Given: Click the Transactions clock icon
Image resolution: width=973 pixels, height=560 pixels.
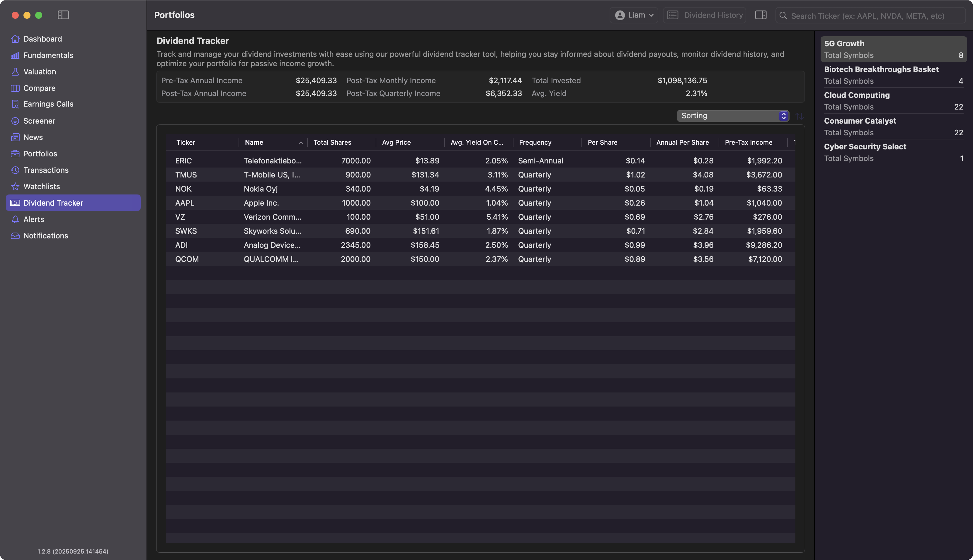Looking at the screenshot, I should [15, 170].
